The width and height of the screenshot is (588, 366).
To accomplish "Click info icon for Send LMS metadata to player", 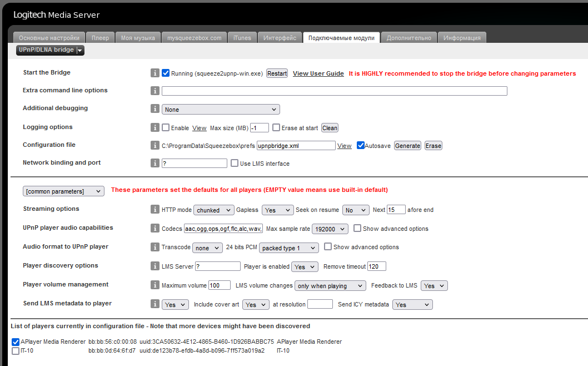I will click(x=155, y=303).
